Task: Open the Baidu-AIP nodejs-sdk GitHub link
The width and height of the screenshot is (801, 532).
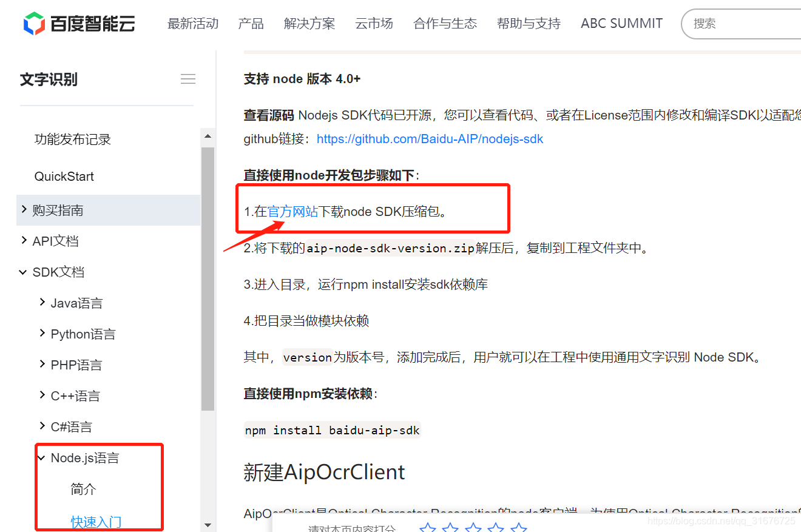Action: coord(430,139)
